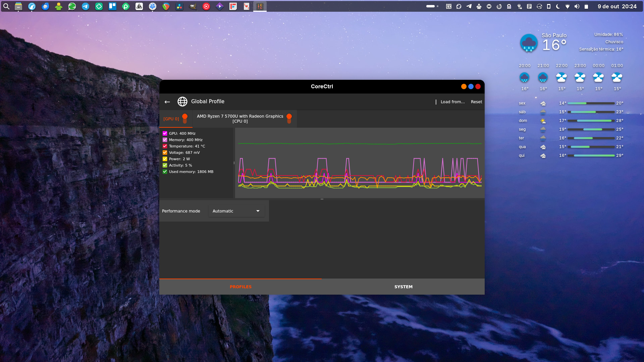Toggle the Power: 2 W checkbox

coord(165,159)
